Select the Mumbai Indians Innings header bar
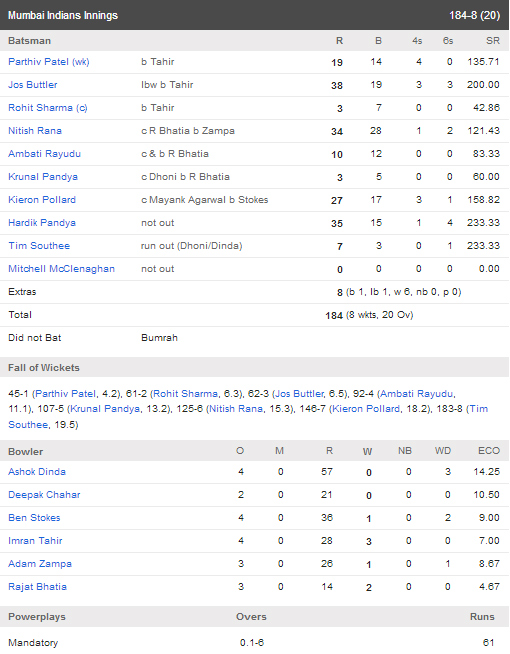Image resolution: width=510 pixels, height=654 pixels. click(254, 15)
